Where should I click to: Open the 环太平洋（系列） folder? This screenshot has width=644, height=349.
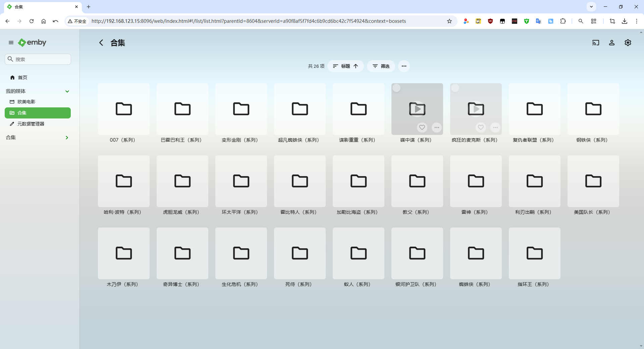point(241,181)
